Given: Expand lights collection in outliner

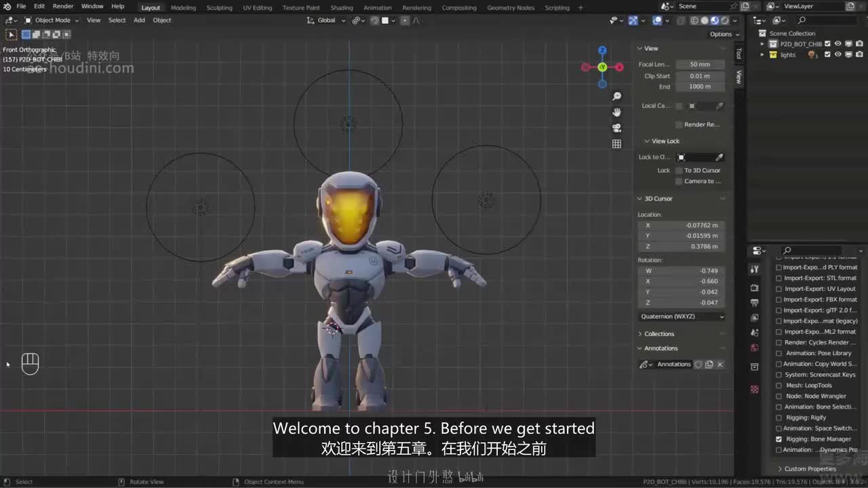Looking at the screenshot, I should [762, 55].
